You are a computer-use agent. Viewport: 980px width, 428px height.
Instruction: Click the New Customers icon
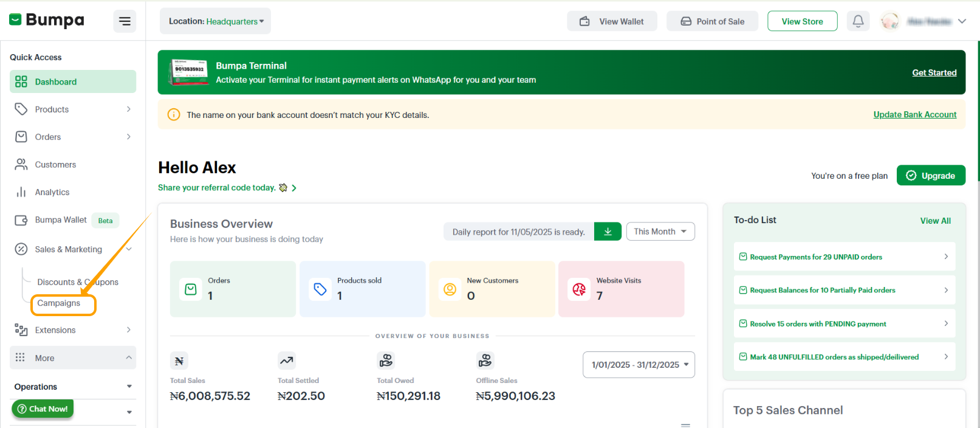coord(450,289)
